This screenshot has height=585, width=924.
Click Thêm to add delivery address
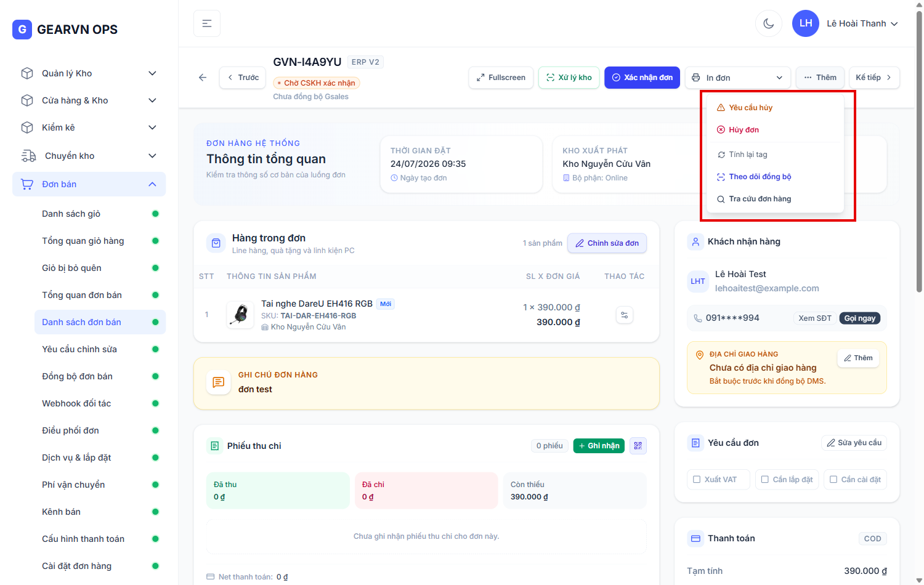(858, 358)
